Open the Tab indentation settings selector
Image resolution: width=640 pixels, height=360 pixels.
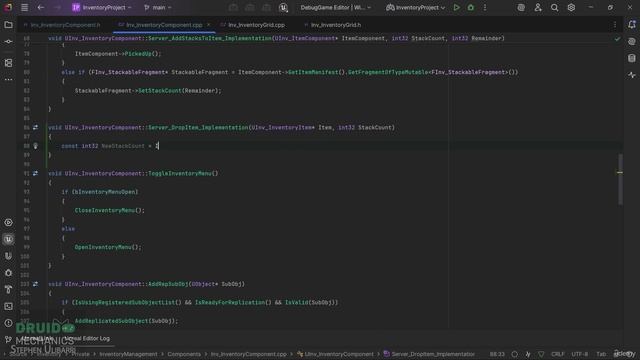coord(601,354)
